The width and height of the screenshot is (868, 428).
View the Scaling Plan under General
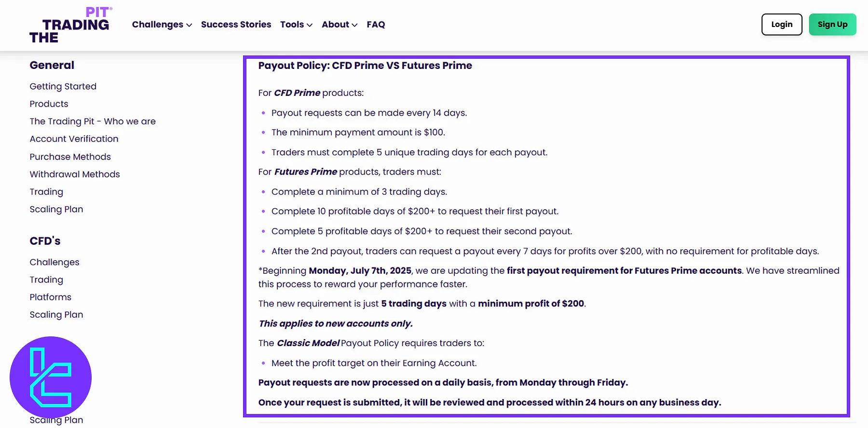click(56, 209)
